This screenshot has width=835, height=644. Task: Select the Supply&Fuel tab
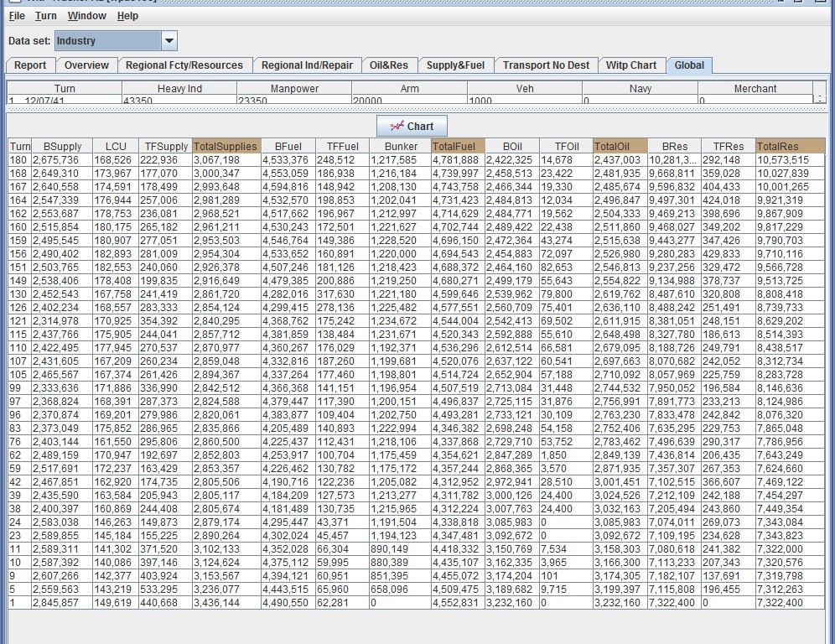click(455, 65)
